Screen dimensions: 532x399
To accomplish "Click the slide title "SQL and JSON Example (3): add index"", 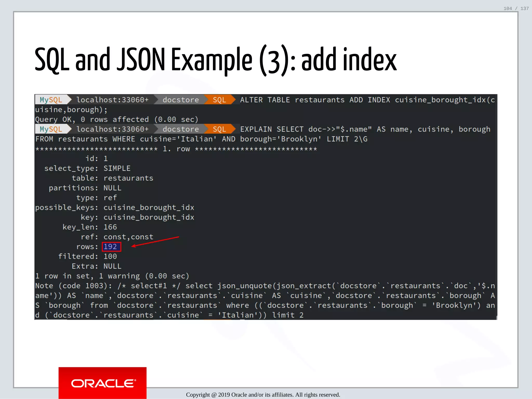I will click(216, 60).
